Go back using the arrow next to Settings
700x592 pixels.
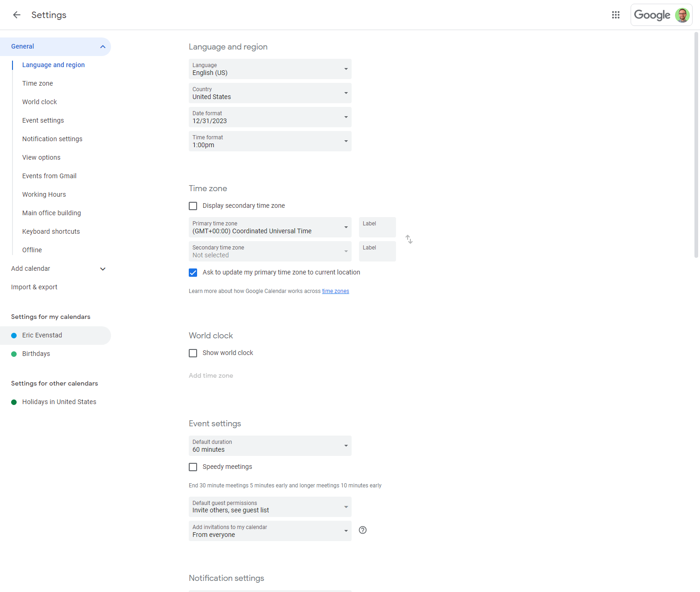17,15
